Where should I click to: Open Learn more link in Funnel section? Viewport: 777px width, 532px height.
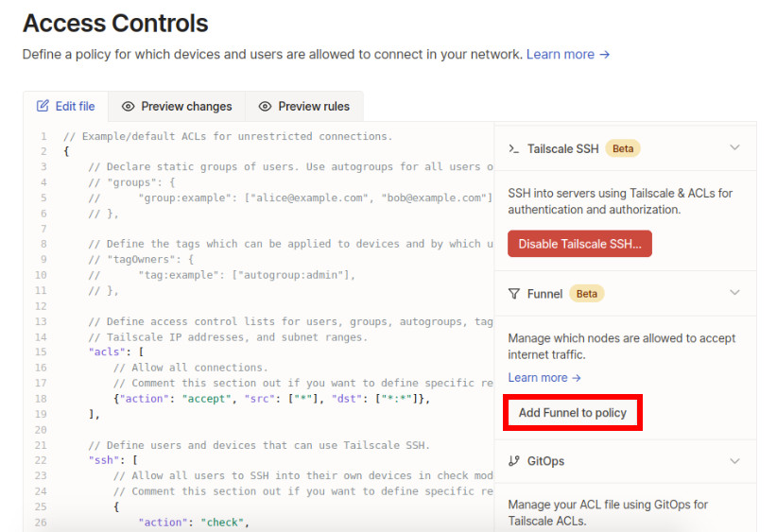pos(544,378)
